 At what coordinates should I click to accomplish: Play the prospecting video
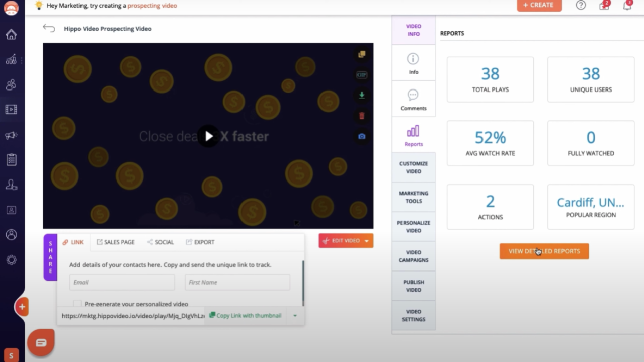(x=208, y=136)
